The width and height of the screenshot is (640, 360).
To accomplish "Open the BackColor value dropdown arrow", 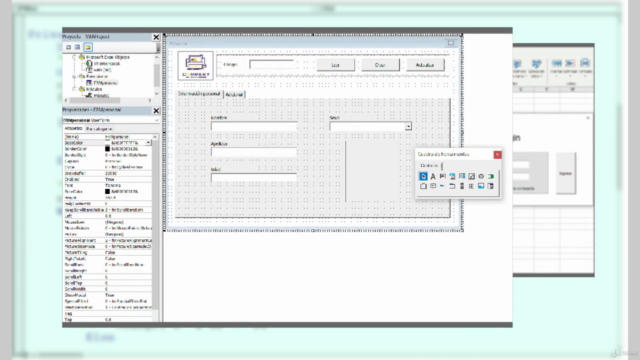I will coord(148,143).
